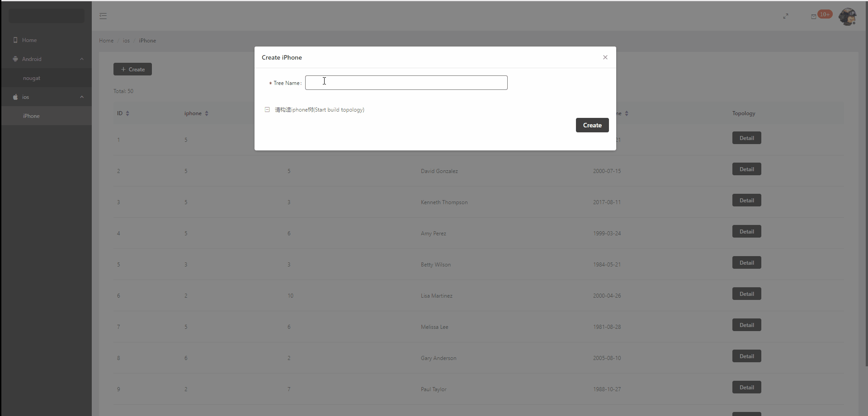
Task: Open Detail for Paul Taylor row
Action: [747, 388]
